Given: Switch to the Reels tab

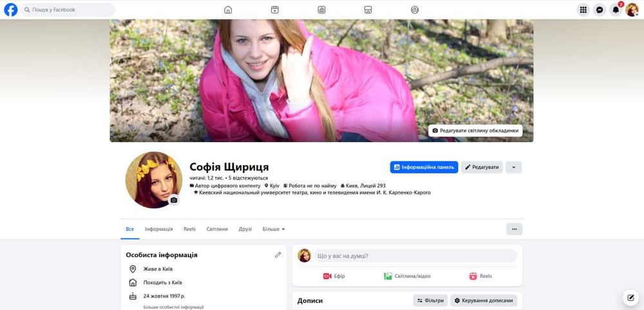Looking at the screenshot, I should point(190,229).
